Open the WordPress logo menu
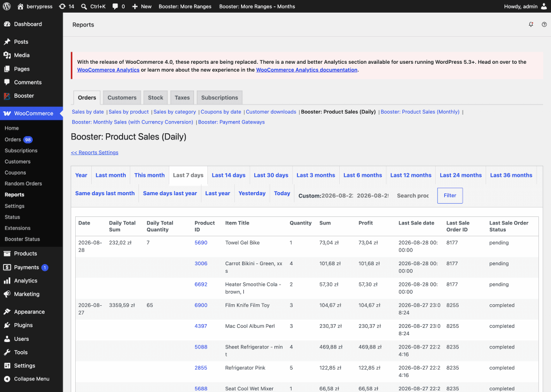Screen dimensions: 551x392 7,6
